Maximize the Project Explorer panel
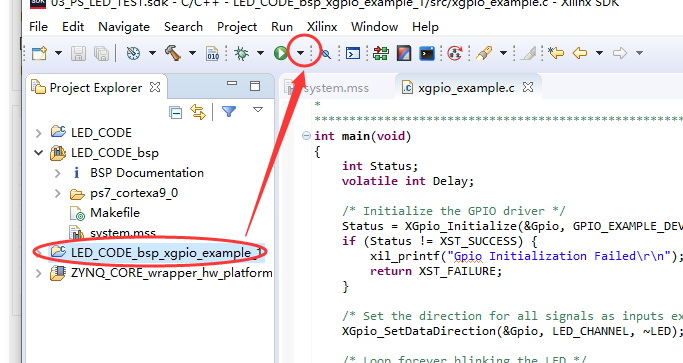 pos(255,86)
